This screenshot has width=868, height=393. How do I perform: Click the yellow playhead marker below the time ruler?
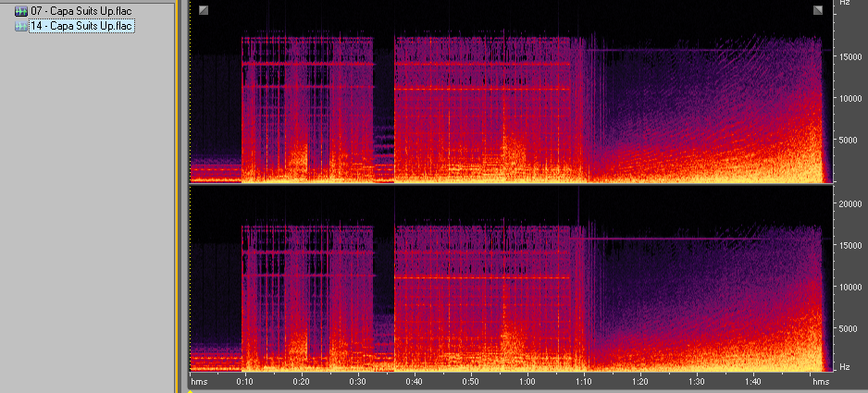coord(190,391)
